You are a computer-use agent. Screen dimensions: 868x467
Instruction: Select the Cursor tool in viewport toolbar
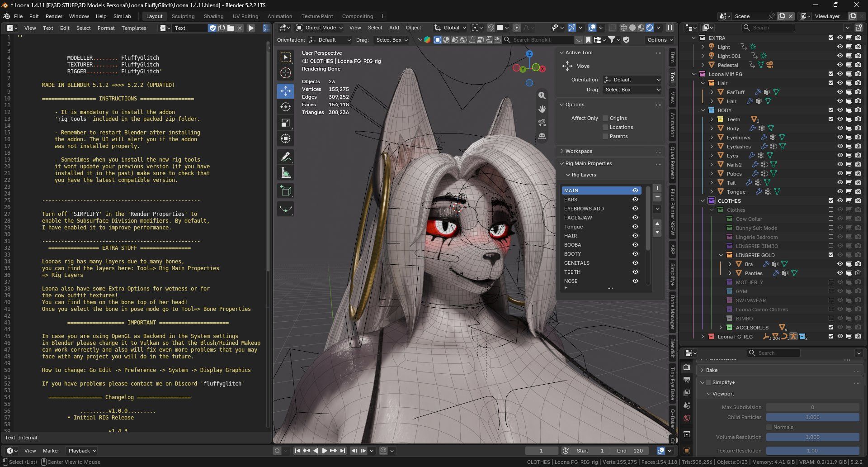tap(285, 73)
